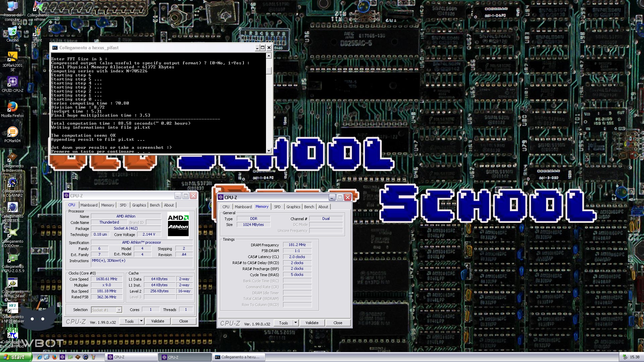644x362 pixels.
Task: Click the DRAM Frequency value 181.2 MHz
Action: pos(297,245)
